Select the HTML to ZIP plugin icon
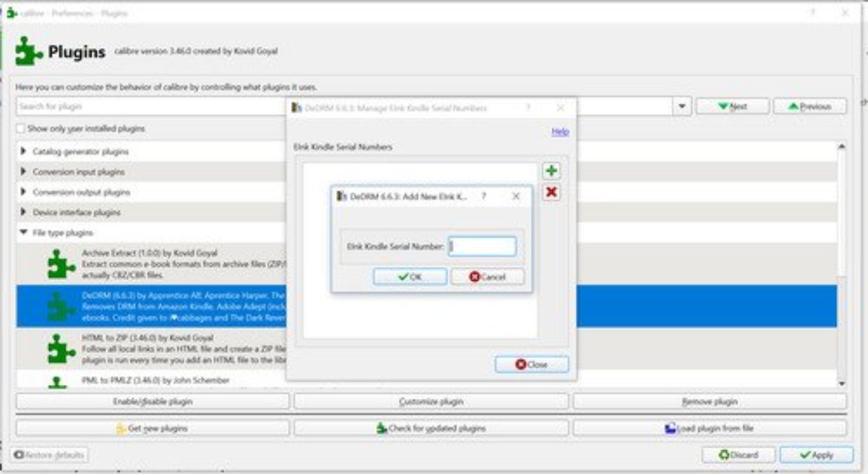 (x=61, y=349)
